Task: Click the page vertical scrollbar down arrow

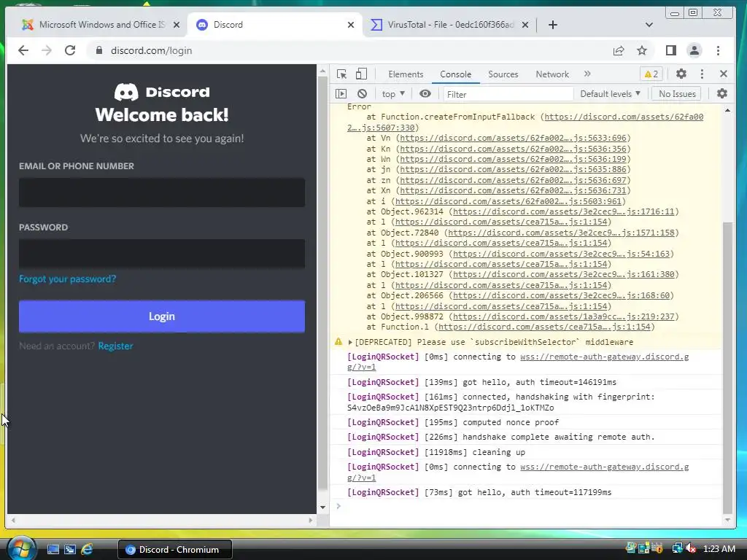Action: pos(322,507)
